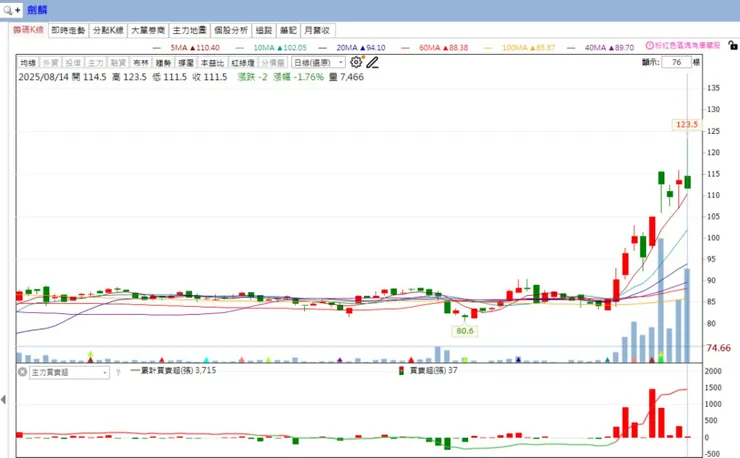Click the 74.66 value on the price axis
Viewport: 740px width, 458px height.
coord(718,348)
